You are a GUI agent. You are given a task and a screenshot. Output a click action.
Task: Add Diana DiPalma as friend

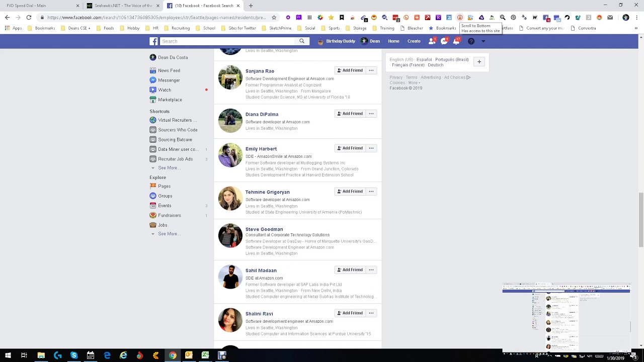click(x=350, y=114)
